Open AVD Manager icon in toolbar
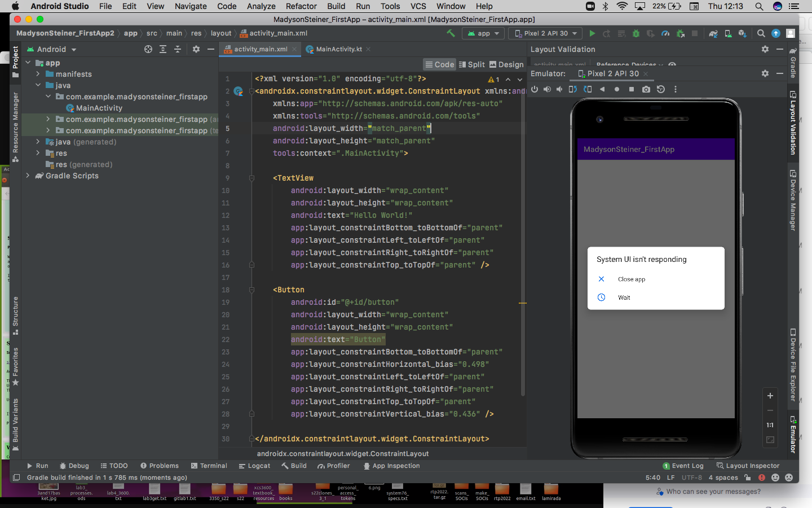This screenshot has height=508, width=812. (728, 34)
